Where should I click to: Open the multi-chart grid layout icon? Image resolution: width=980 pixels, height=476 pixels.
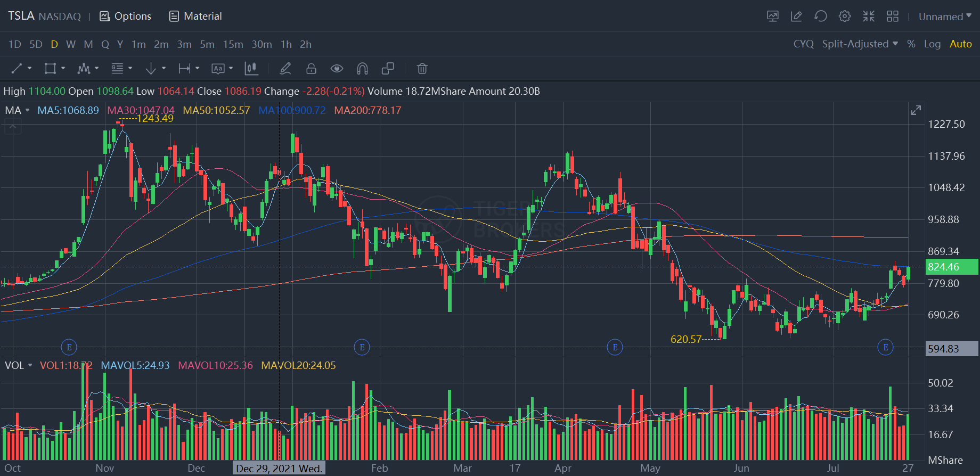(893, 17)
